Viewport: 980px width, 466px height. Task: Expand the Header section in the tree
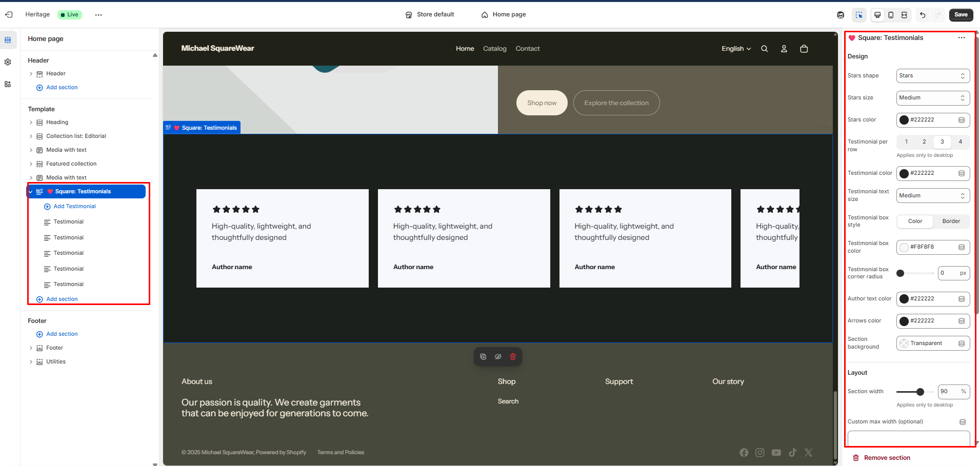(31, 74)
